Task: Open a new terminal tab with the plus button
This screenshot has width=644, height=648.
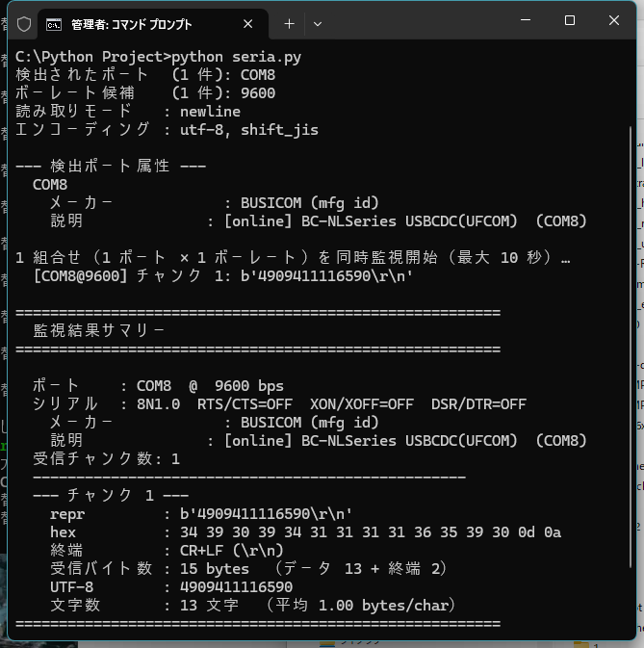Action: (x=289, y=24)
